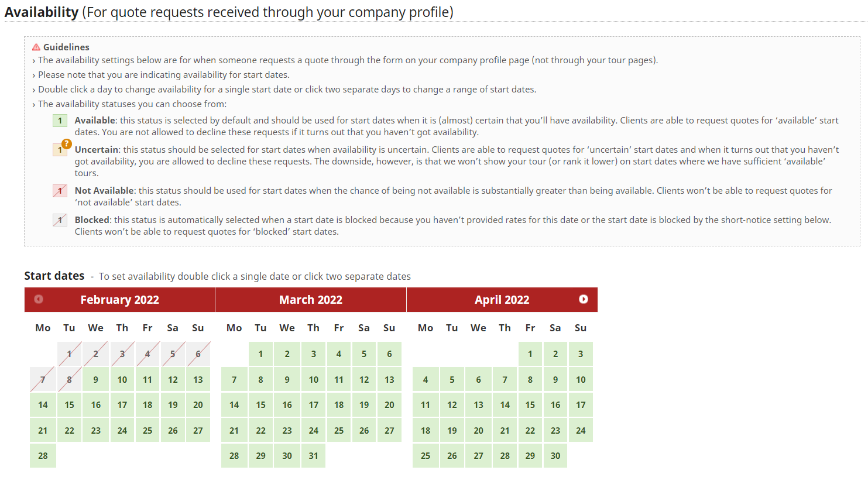Toggle availability for March 17
The width and height of the screenshot is (868, 477).
[x=314, y=405]
